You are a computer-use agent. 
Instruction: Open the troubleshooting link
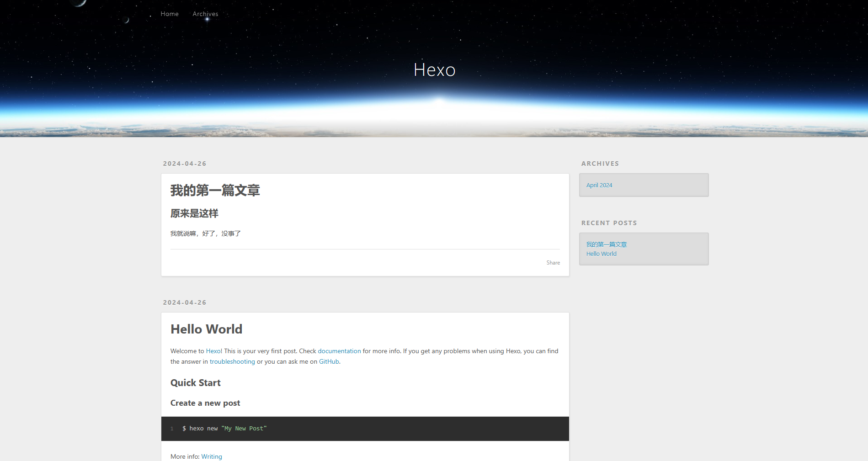(232, 361)
